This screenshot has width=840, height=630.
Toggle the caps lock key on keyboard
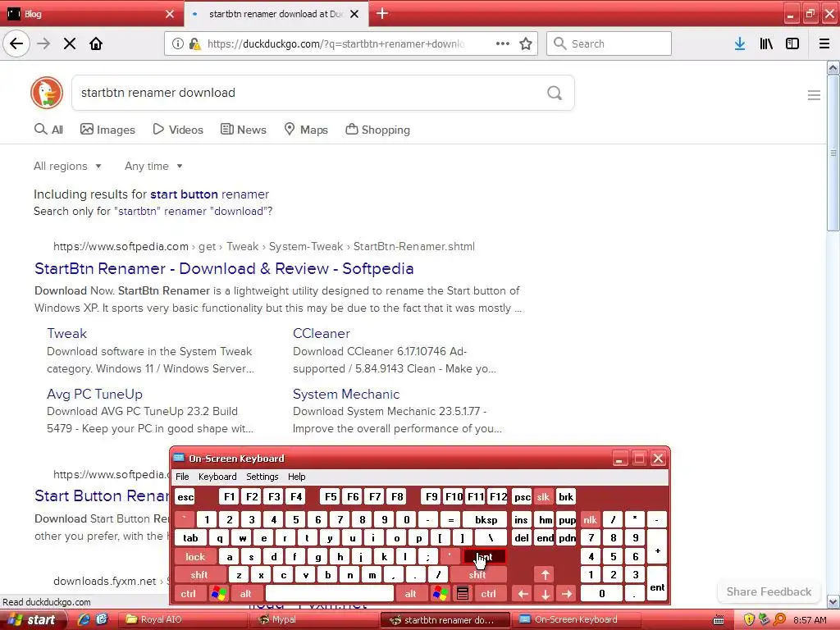tap(195, 557)
